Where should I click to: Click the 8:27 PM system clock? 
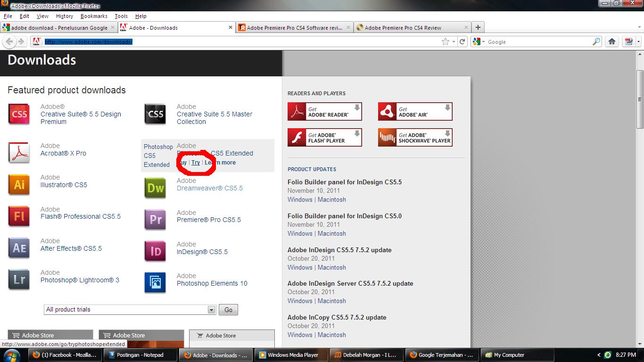625,355
